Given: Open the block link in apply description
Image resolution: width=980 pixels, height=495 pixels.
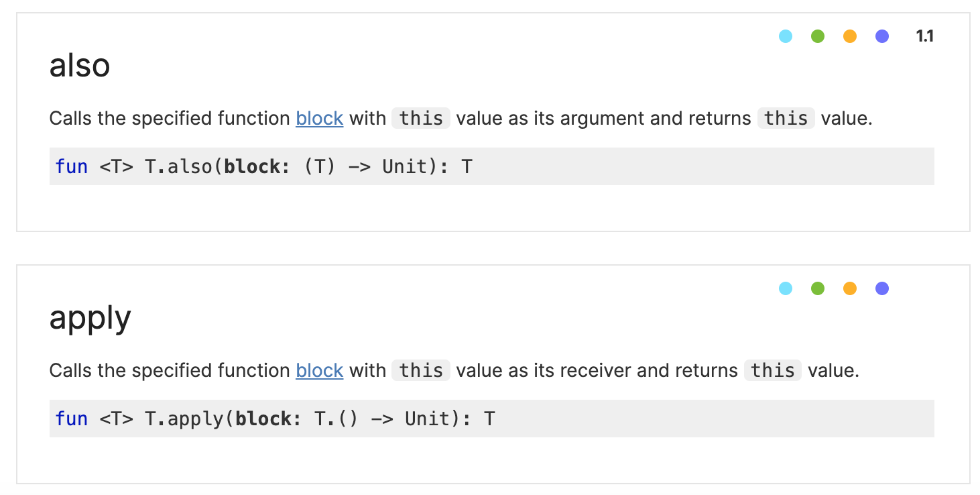Looking at the screenshot, I should click(x=320, y=371).
